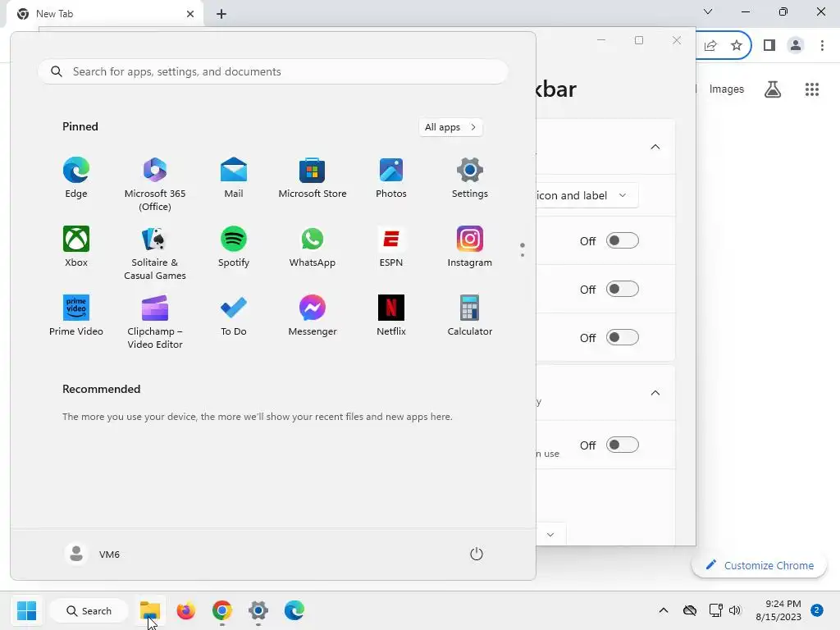Click Customize Chrome button

(x=759, y=565)
